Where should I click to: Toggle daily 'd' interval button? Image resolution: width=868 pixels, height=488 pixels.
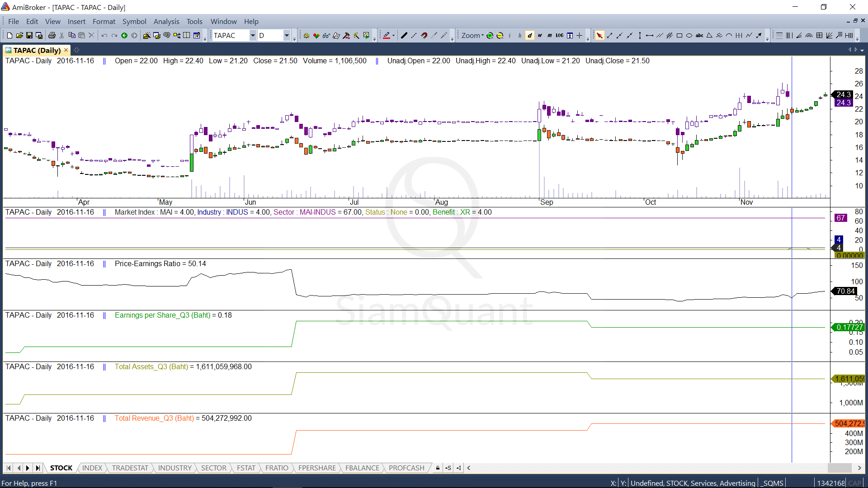tap(530, 36)
